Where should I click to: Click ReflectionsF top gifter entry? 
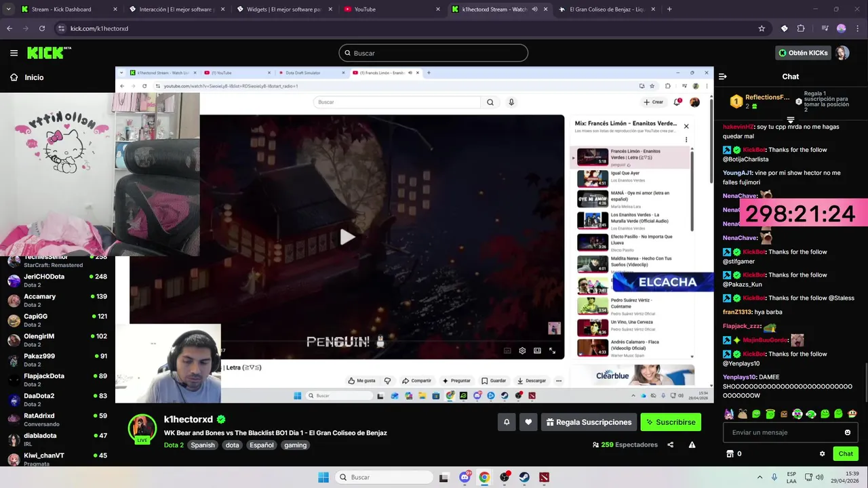[760, 102]
